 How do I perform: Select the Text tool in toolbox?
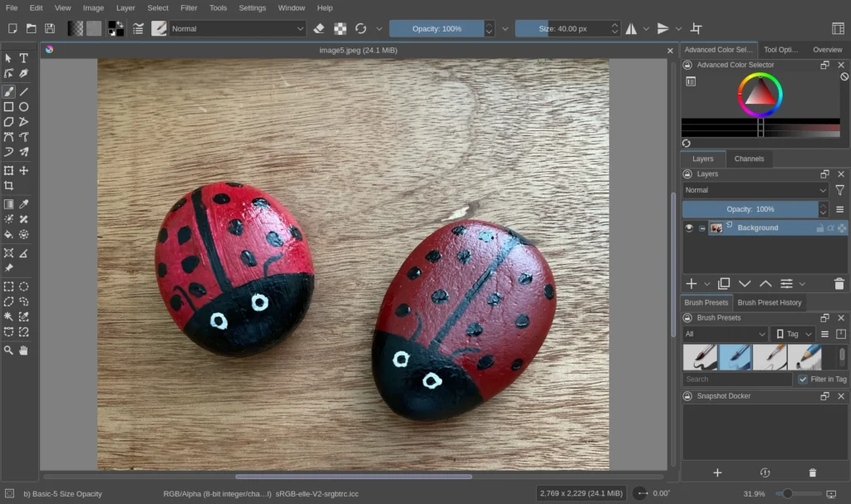pos(24,58)
